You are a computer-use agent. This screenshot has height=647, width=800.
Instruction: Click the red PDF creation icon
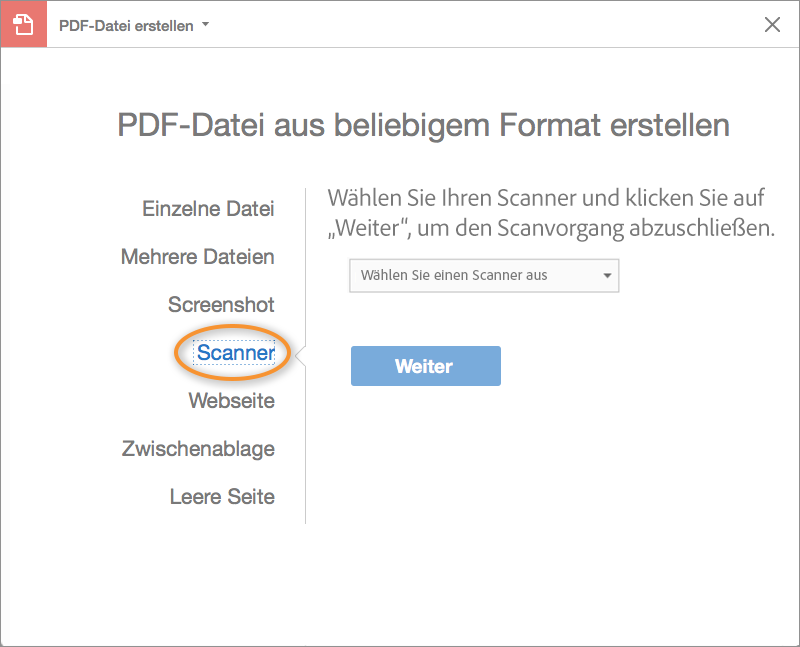tap(23, 25)
